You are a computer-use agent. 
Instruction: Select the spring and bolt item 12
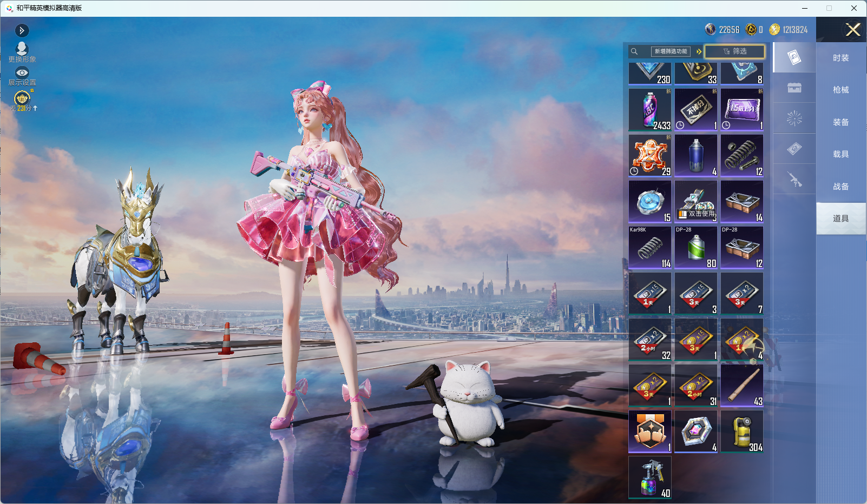coord(742,156)
